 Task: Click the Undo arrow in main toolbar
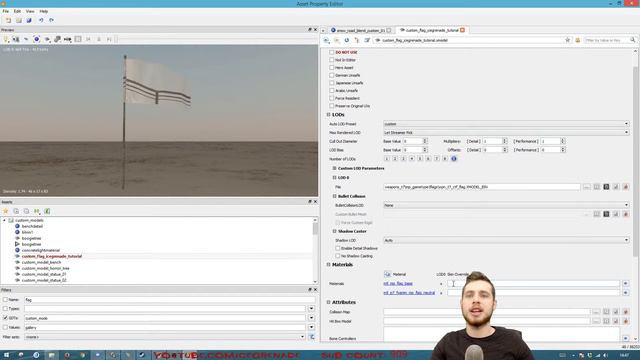[x=41, y=20]
